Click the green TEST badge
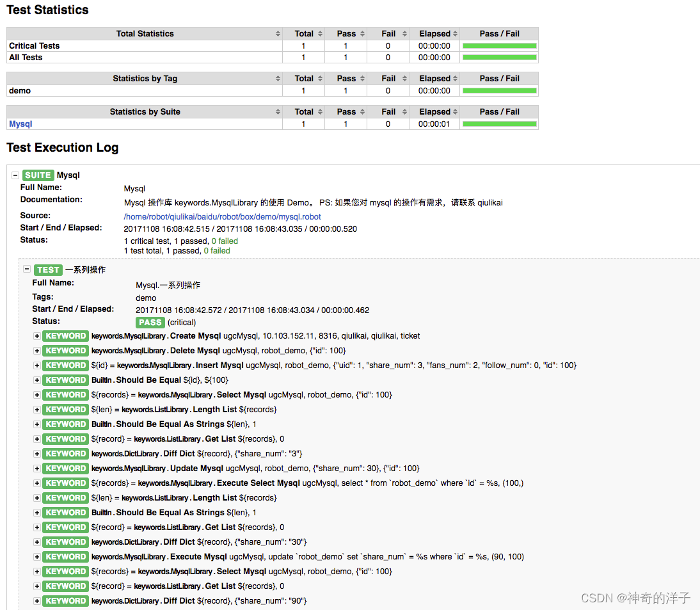 pyautogui.click(x=48, y=269)
